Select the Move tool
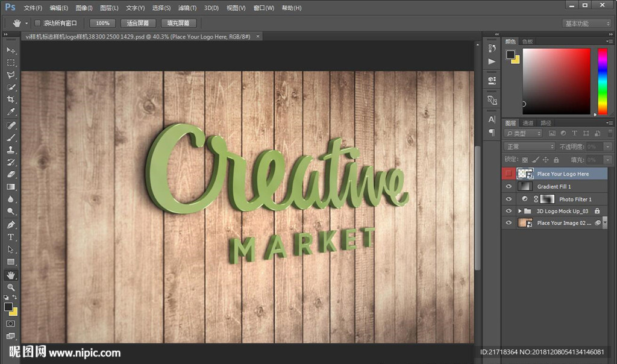The height and width of the screenshot is (364, 617). (x=11, y=51)
